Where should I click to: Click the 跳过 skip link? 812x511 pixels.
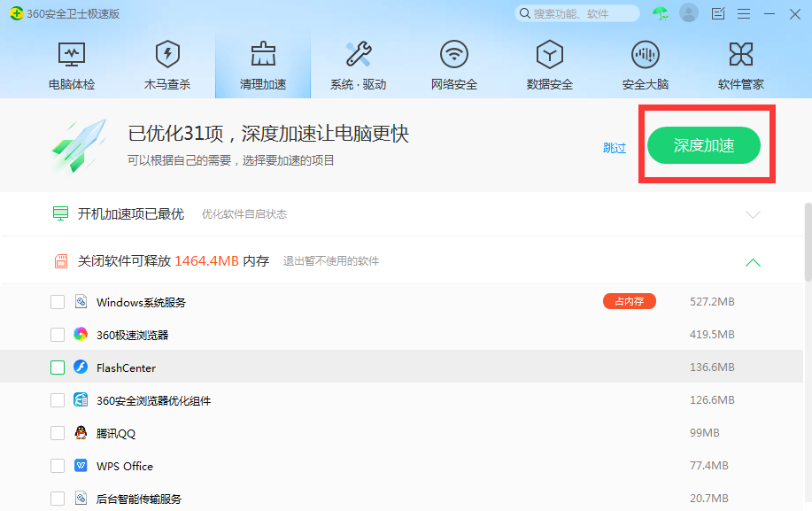coord(615,148)
